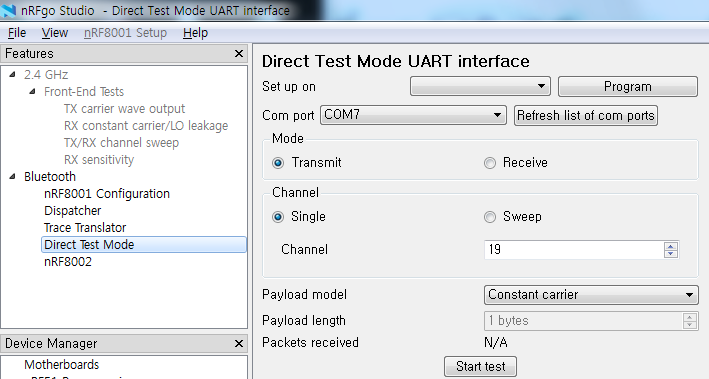The height and width of the screenshot is (379, 709).
Task: Increase Channel value with up arrow
Action: pyautogui.click(x=671, y=246)
